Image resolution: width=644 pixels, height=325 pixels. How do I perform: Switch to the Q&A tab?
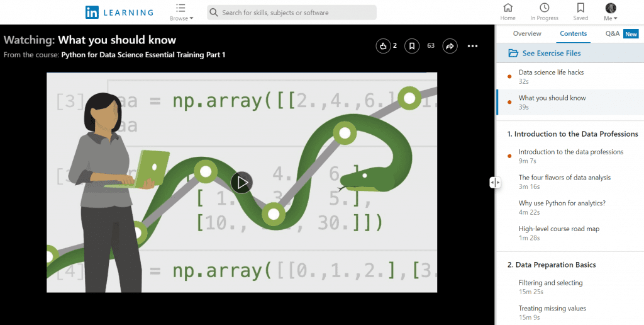[612, 34]
